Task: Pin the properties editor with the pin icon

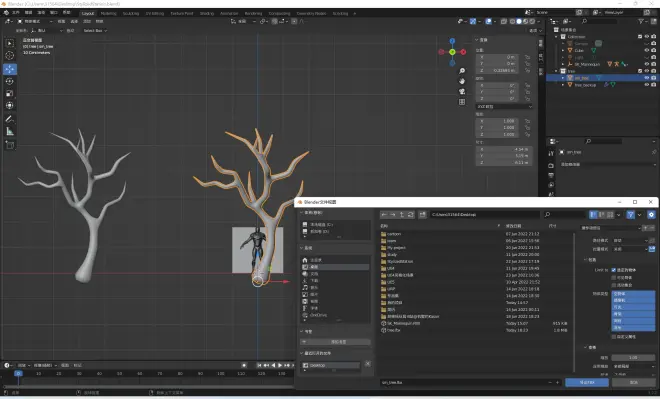Action: click(654, 152)
